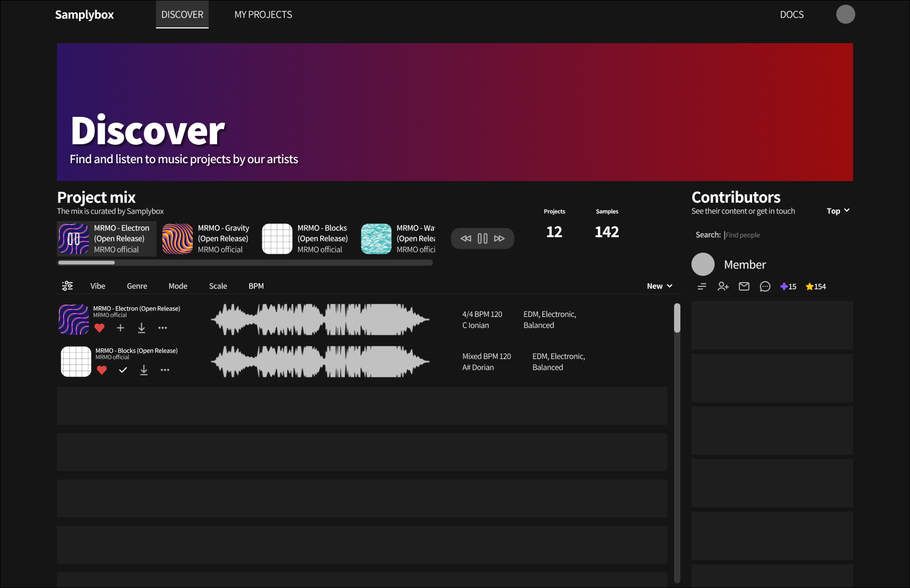910x588 pixels.
Task: Change the Top contributors dropdown
Action: (837, 211)
